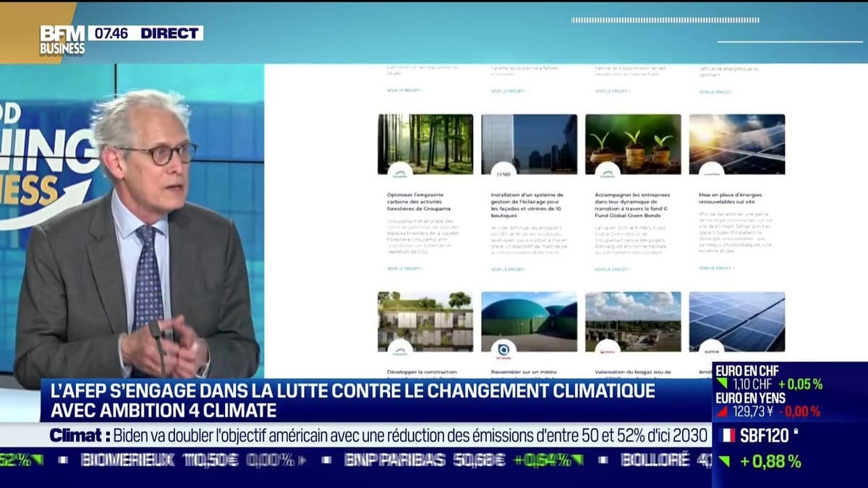Viewport: 868px width, 488px height.
Task: Click the BOLLORÉ stock ticker entry
Action: [665, 460]
